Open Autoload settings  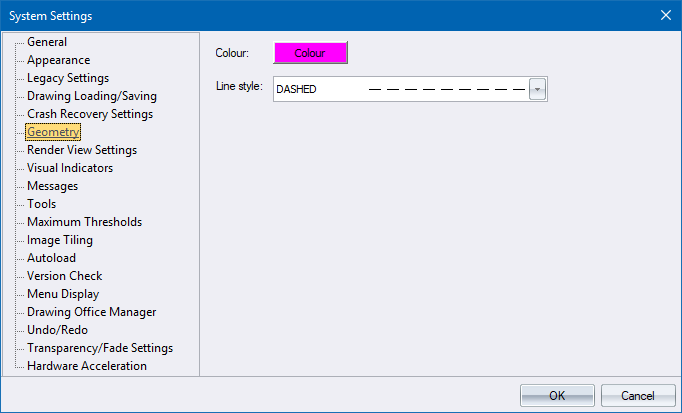(x=51, y=258)
